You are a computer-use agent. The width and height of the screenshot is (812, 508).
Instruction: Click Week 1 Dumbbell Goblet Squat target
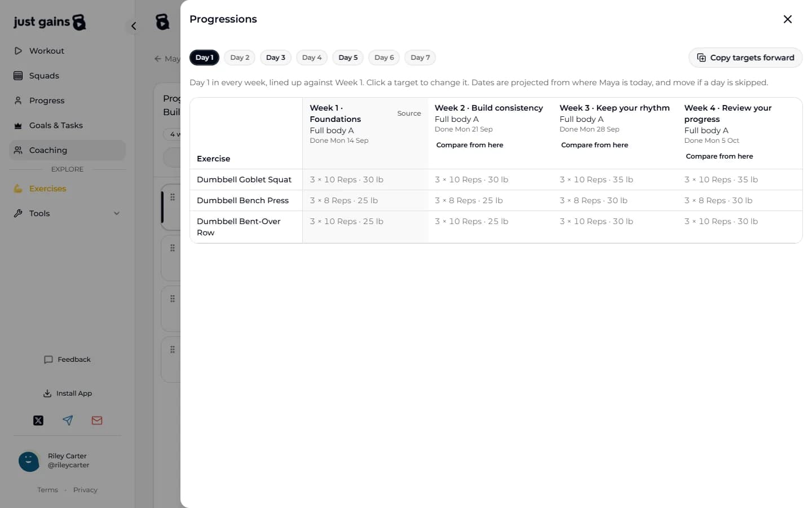347,179
